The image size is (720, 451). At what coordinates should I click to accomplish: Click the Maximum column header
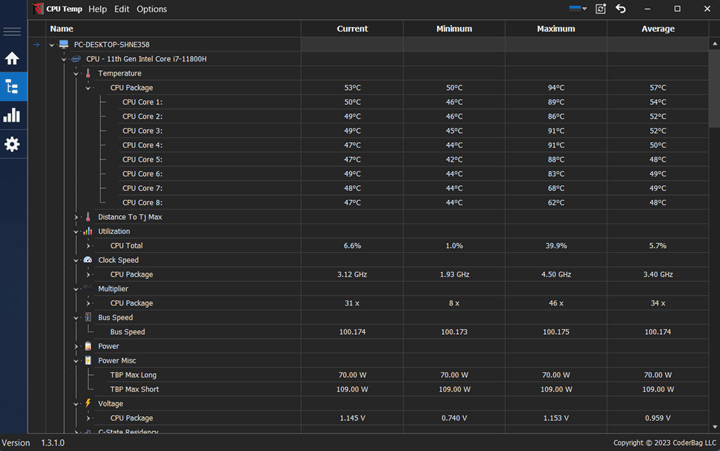coord(556,28)
